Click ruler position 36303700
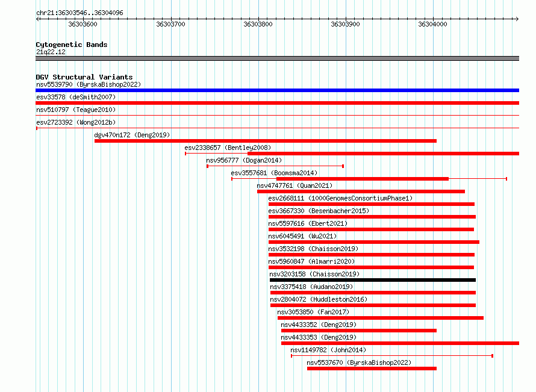This screenshot has width=536, height=392. pos(170,24)
